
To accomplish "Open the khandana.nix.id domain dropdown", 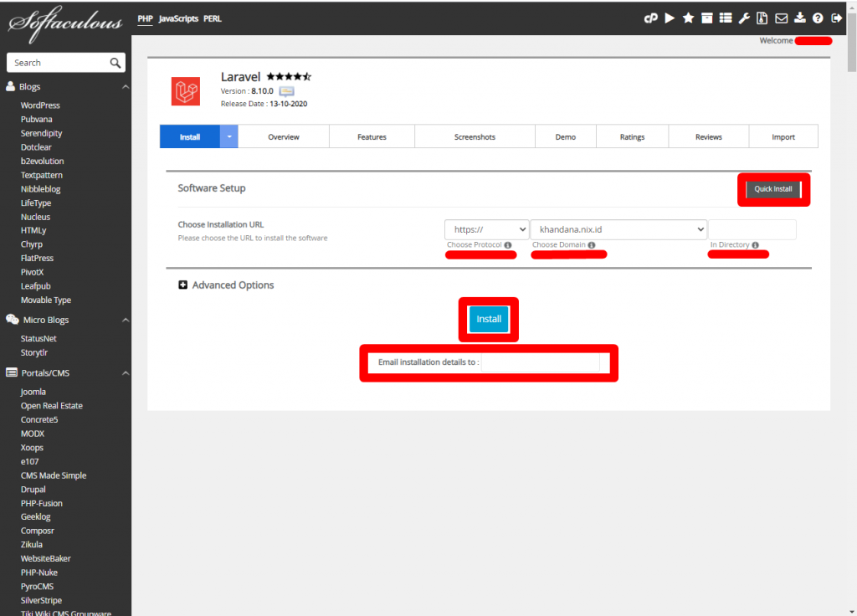I will pos(618,228).
